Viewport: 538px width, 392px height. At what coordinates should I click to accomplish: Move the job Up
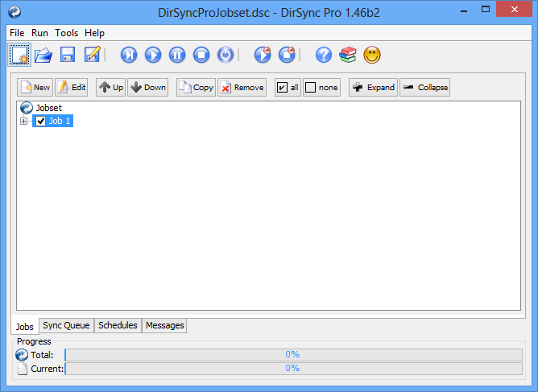click(111, 88)
